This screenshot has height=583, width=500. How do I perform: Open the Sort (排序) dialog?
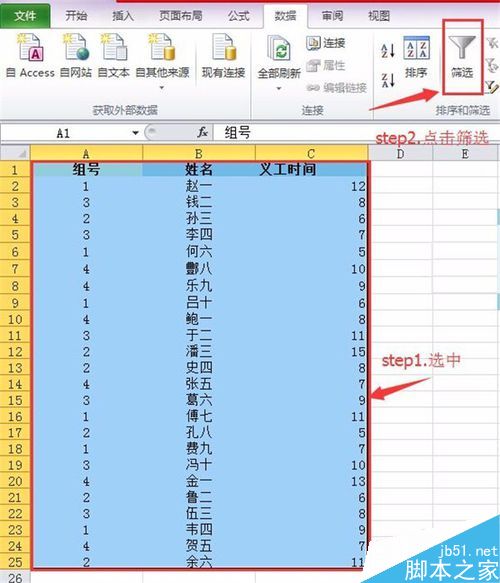click(416, 57)
